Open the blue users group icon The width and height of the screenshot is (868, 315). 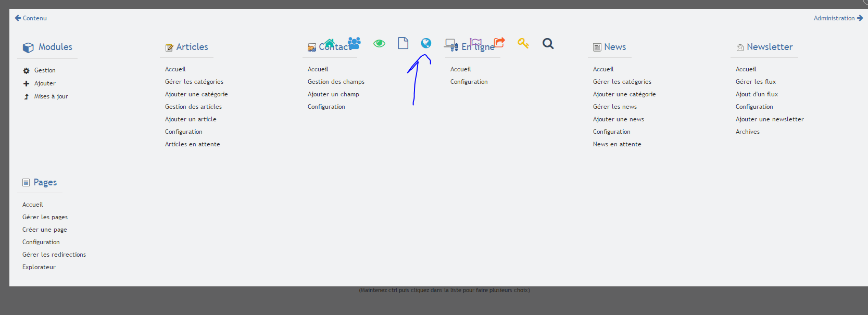[354, 43]
